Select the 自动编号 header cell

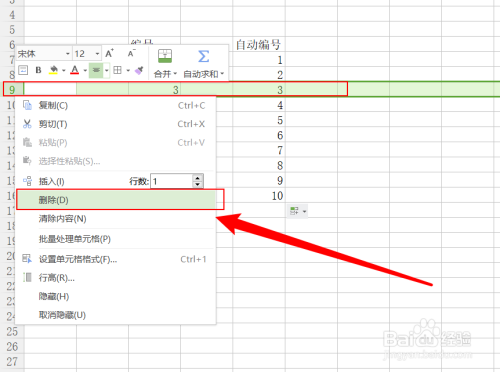259,45
